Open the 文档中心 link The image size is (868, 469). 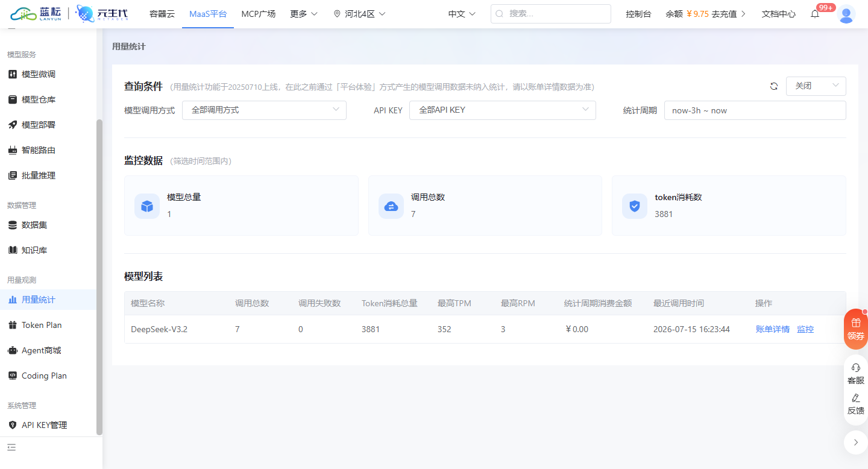tap(778, 14)
